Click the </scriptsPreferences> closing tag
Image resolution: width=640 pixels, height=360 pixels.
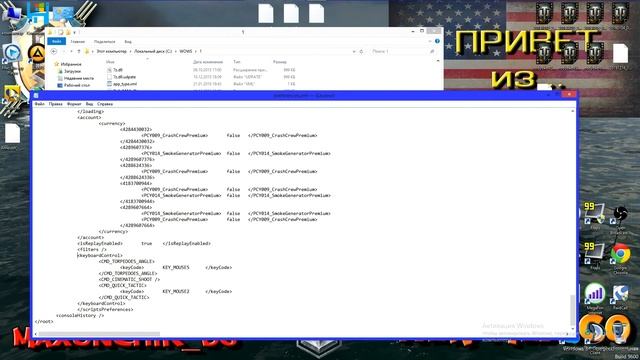[105, 309]
